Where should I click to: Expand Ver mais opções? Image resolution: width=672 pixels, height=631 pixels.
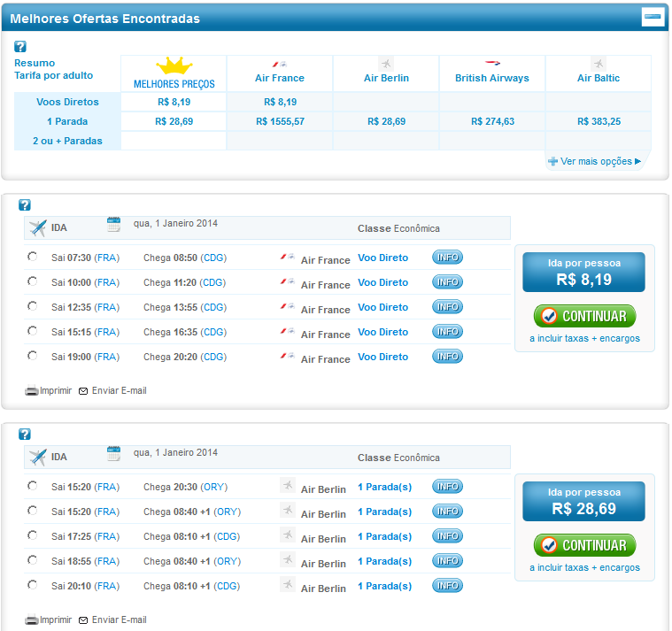coord(594,161)
